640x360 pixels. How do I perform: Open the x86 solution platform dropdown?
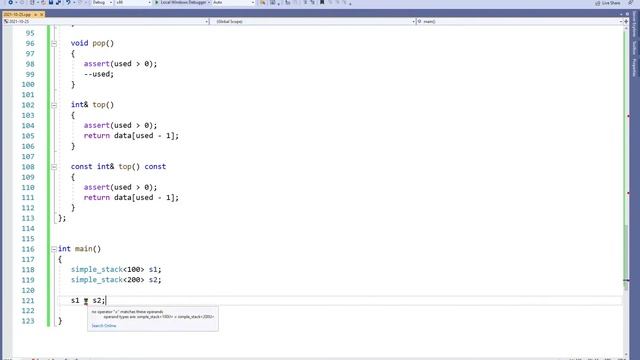pos(133,2)
